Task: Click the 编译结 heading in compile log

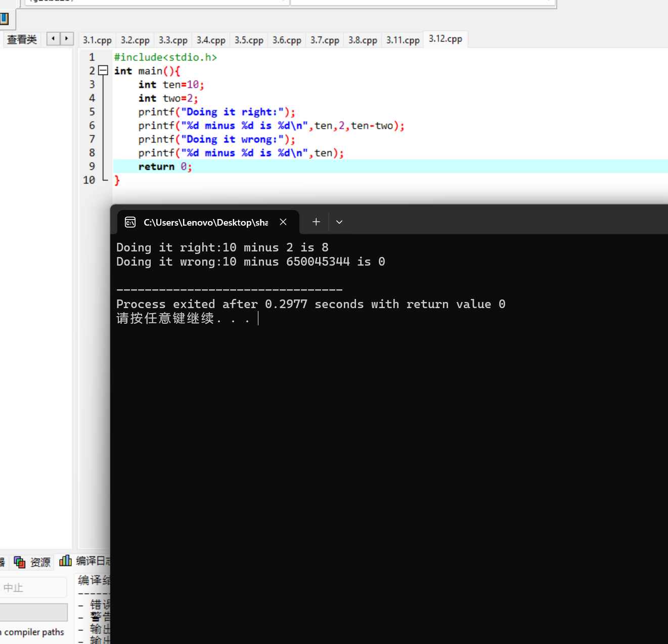Action: [94, 580]
